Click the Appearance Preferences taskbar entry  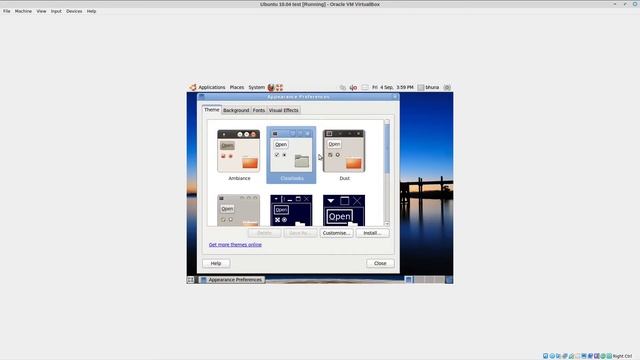click(x=232, y=280)
